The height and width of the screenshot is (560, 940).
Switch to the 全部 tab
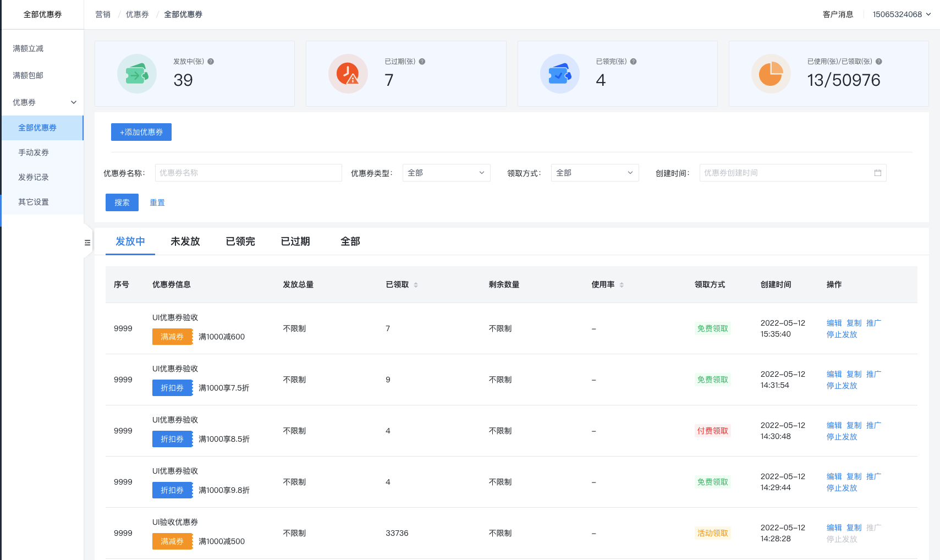350,241
